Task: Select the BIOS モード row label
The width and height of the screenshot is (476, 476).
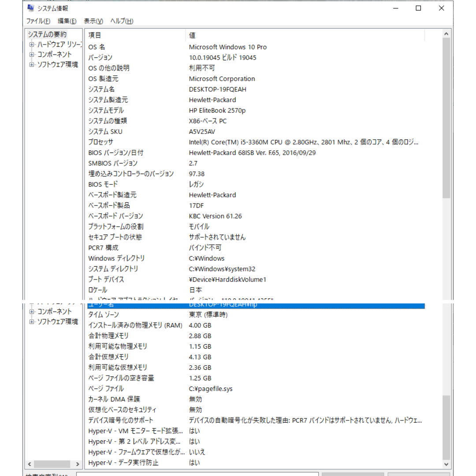Action: pos(103,184)
